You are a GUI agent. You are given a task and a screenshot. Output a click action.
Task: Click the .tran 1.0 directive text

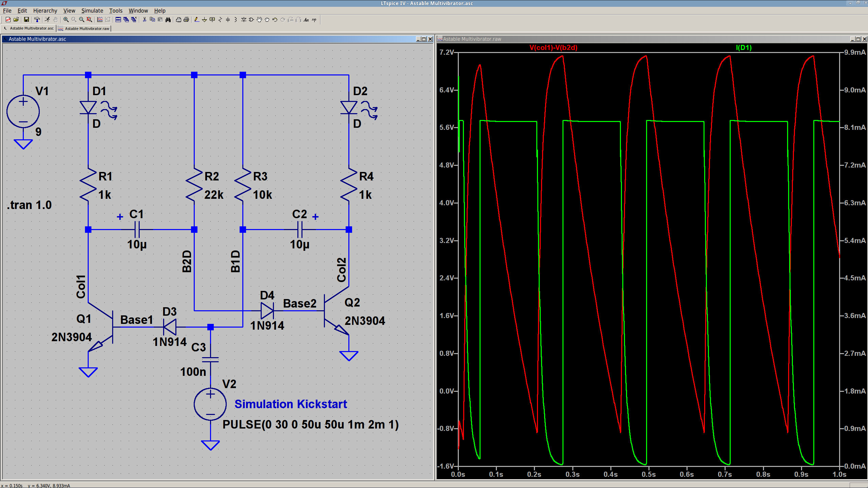pyautogui.click(x=29, y=205)
